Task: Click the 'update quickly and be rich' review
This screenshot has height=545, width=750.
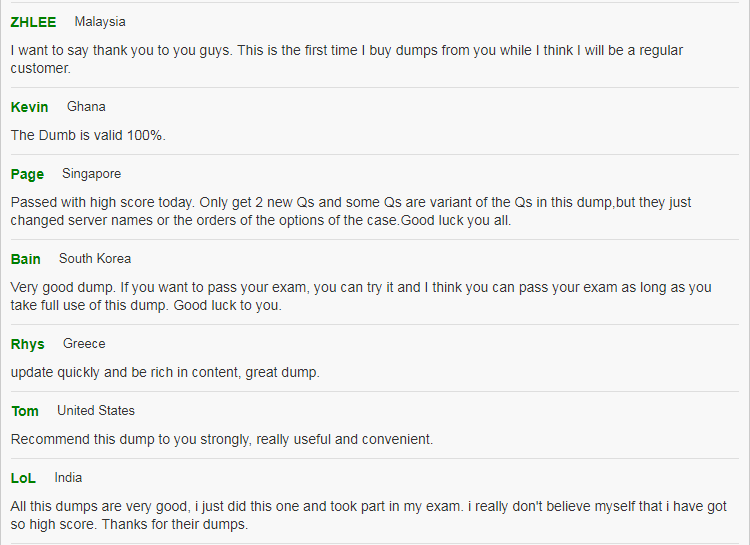Action: pos(165,372)
